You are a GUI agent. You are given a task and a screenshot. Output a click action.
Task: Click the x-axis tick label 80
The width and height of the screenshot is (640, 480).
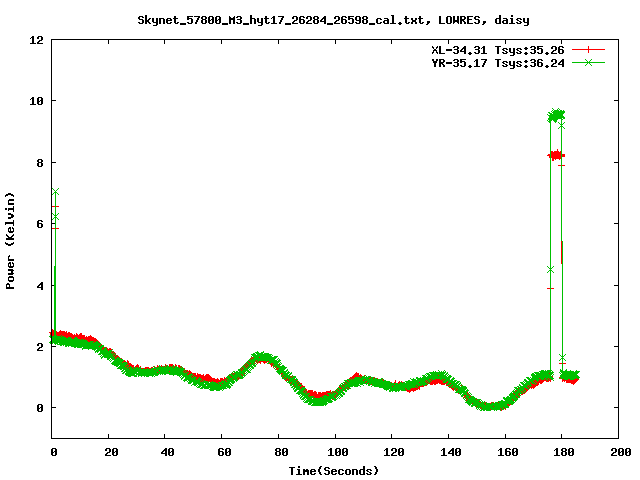point(281,452)
